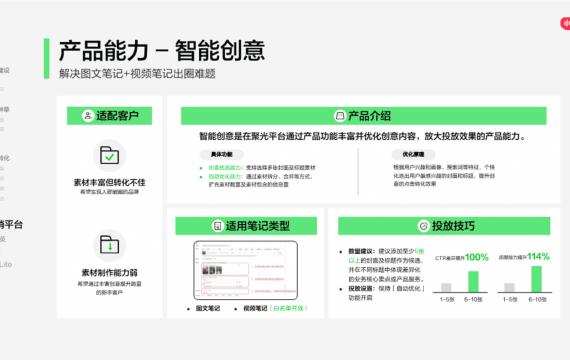Click the 数量建议 bullet label
The image size is (570, 360).
362,251
